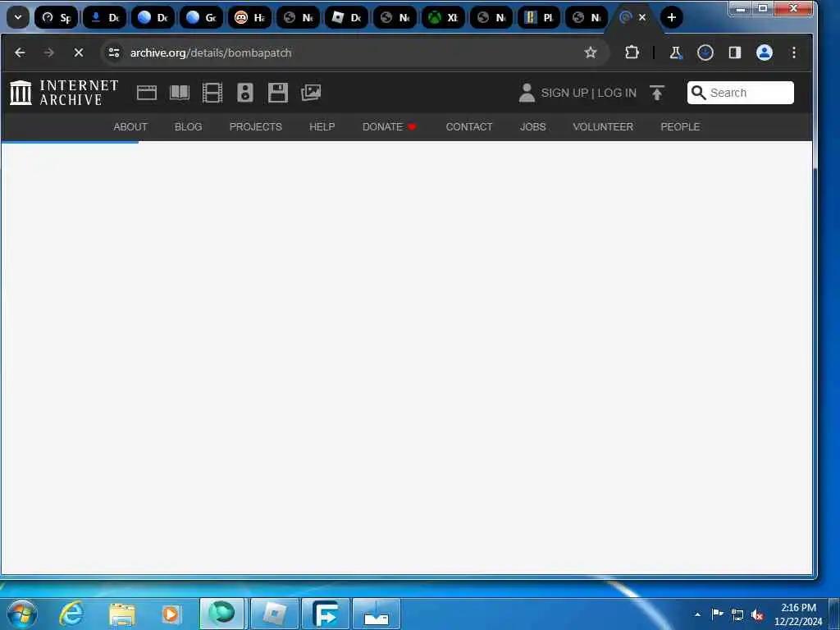The image size is (840, 630).
Task: Click the Action Center flag icon
Action: [x=717, y=614]
